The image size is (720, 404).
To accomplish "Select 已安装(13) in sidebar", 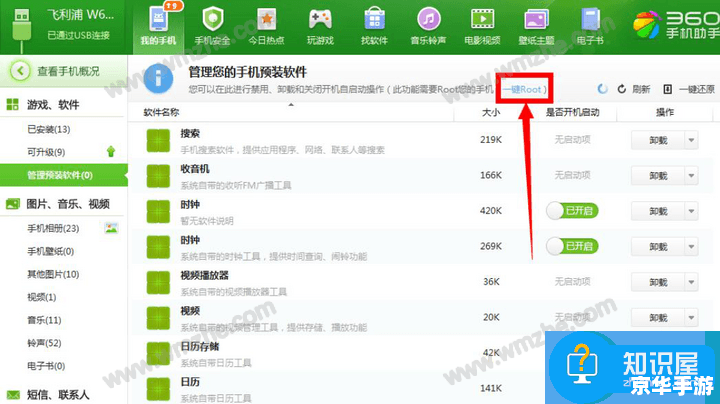I will click(x=49, y=129).
